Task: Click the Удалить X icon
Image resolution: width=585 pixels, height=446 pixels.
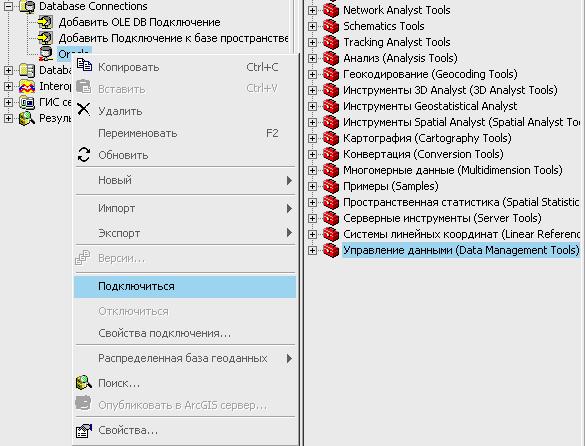Action: pyautogui.click(x=84, y=109)
